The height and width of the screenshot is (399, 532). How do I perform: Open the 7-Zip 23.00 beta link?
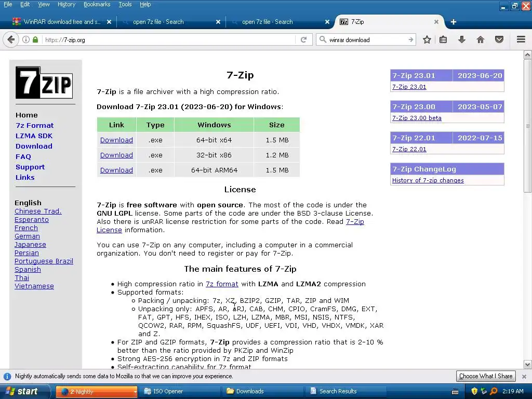pos(417,118)
